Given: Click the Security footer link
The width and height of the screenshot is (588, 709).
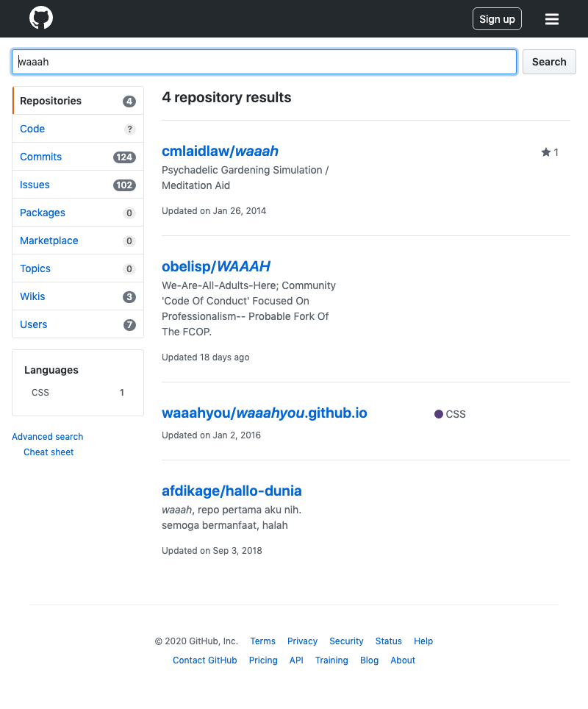Looking at the screenshot, I should click(346, 641).
